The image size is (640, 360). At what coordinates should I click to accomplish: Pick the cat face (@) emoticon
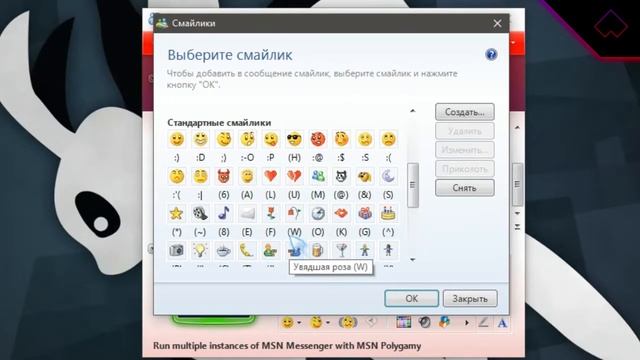coord(341,176)
